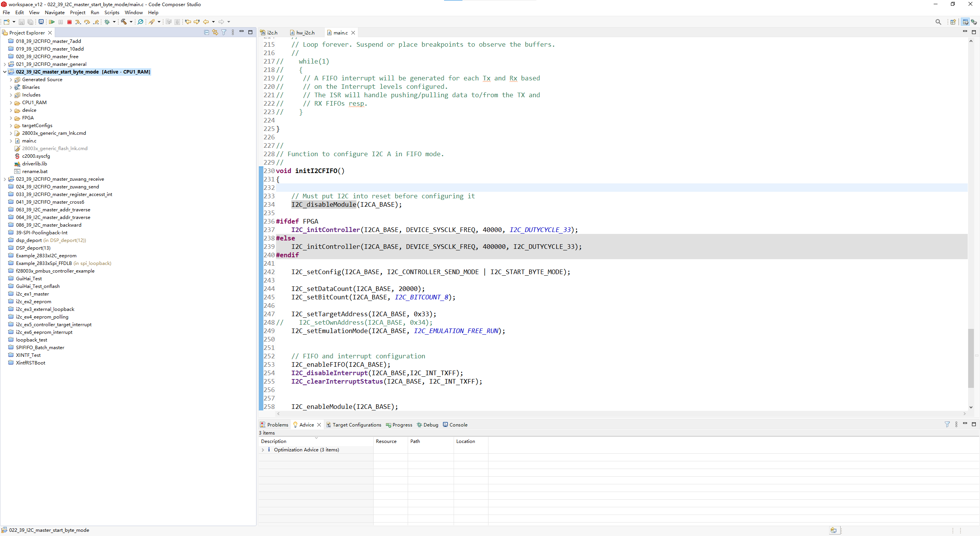The image size is (980, 536).
Task: Click the Resume debug toolbar icon
Action: 52,22
